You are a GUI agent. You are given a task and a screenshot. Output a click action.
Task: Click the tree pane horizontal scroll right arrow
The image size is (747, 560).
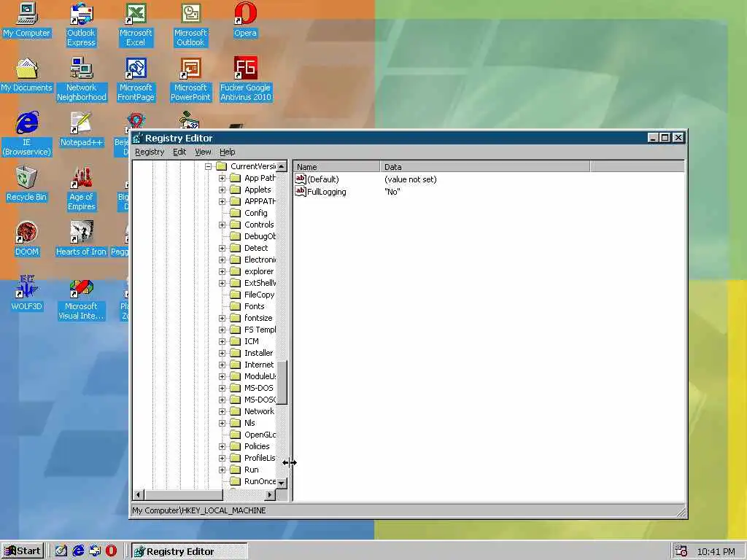(270, 495)
